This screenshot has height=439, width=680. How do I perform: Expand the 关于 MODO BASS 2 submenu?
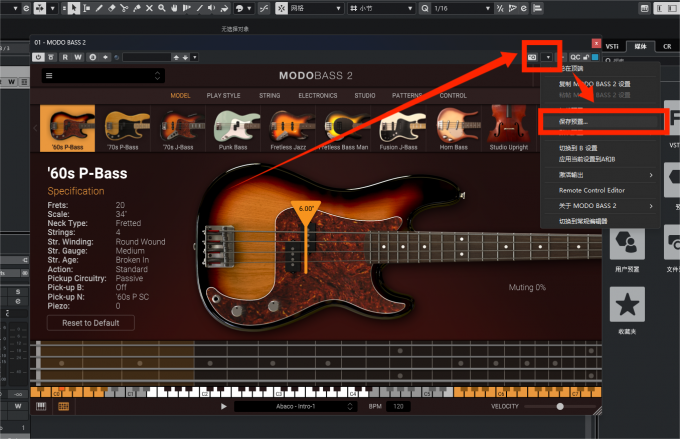click(600, 206)
